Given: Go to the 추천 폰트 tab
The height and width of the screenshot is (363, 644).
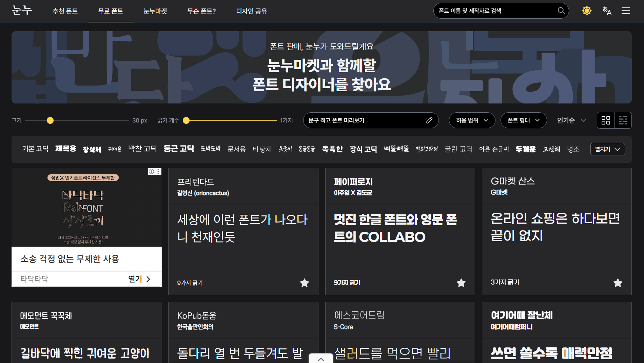Looking at the screenshot, I should (x=65, y=11).
